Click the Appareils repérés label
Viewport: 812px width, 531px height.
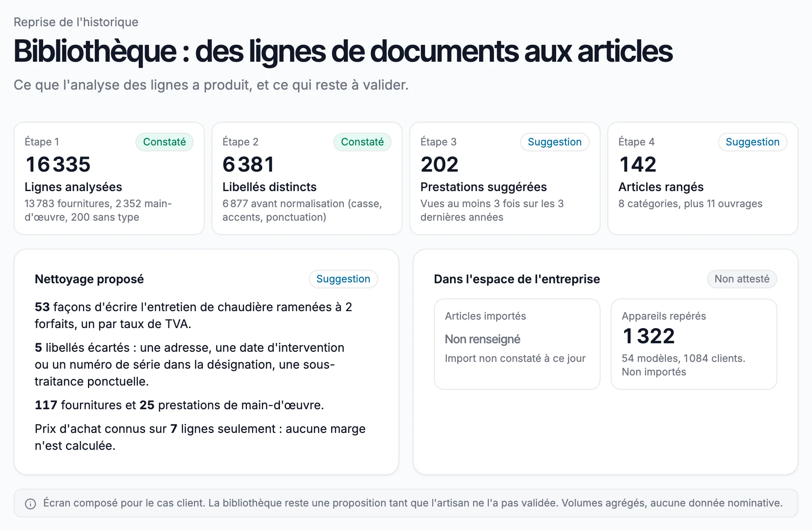(x=664, y=316)
